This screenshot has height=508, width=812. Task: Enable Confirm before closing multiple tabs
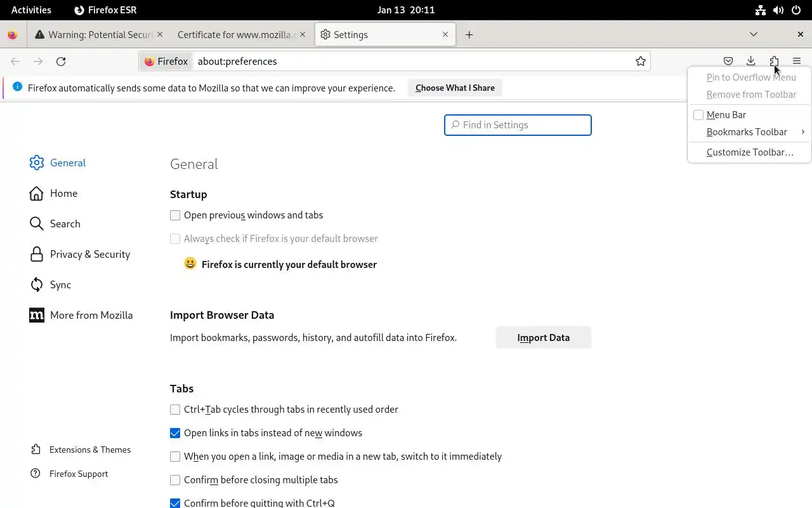point(175,480)
